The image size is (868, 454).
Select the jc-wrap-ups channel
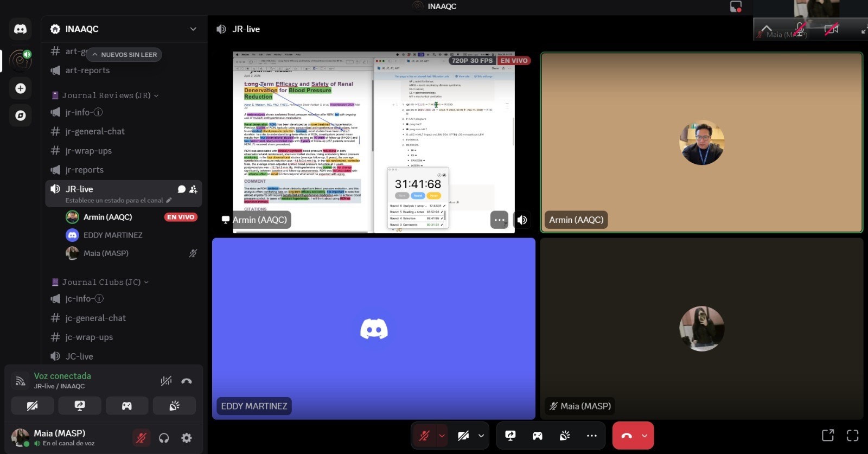(x=89, y=337)
